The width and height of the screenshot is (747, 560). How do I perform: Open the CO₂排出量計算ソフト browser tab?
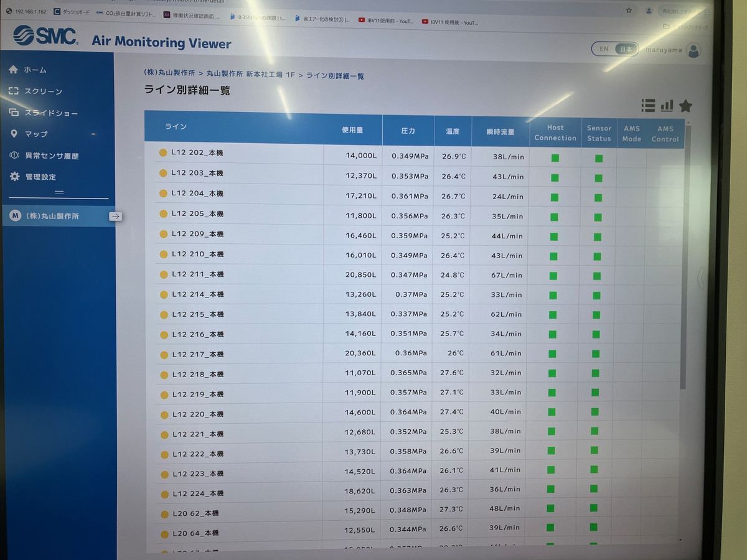(x=126, y=13)
